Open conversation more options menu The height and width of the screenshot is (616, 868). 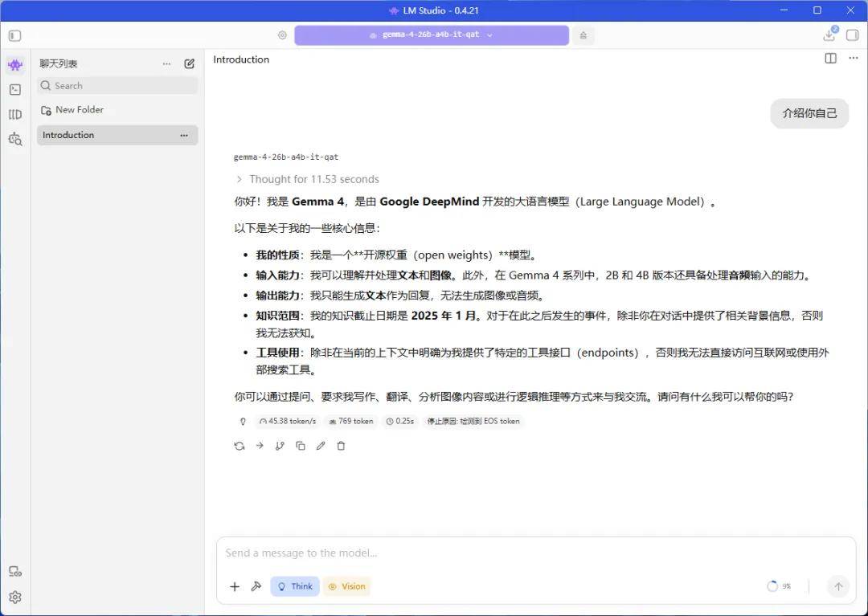(853, 58)
